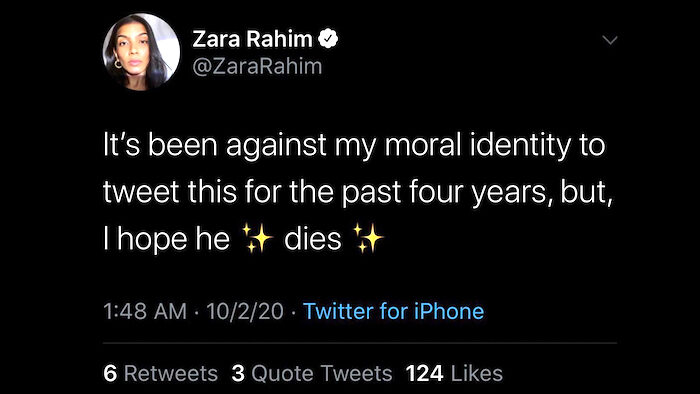Click the sparkles emoji after "dies"

(x=368, y=239)
